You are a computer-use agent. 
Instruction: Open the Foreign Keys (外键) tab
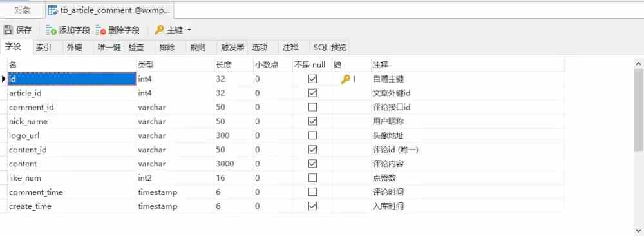tap(74, 47)
